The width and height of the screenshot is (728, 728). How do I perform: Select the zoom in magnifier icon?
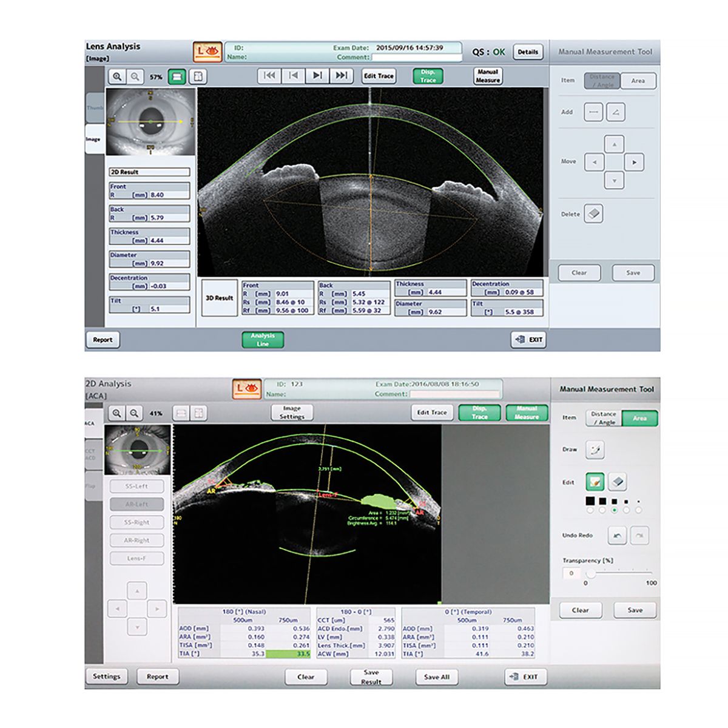point(118,76)
